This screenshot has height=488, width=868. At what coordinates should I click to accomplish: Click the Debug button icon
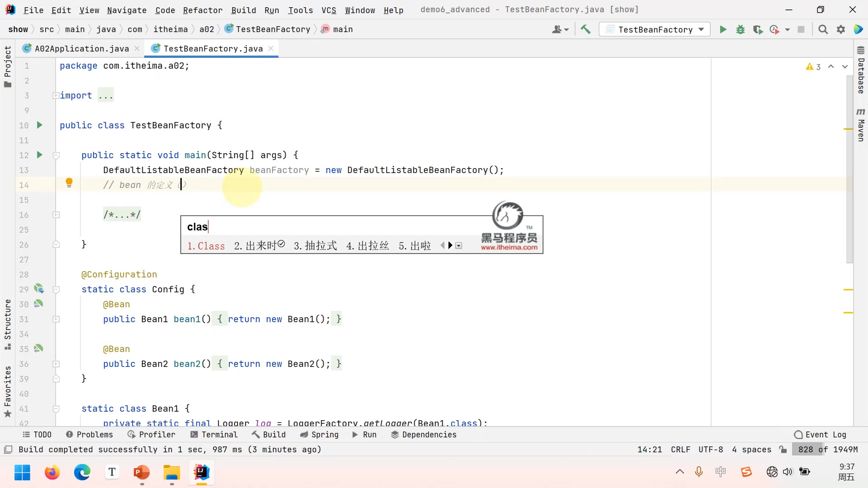[741, 29]
